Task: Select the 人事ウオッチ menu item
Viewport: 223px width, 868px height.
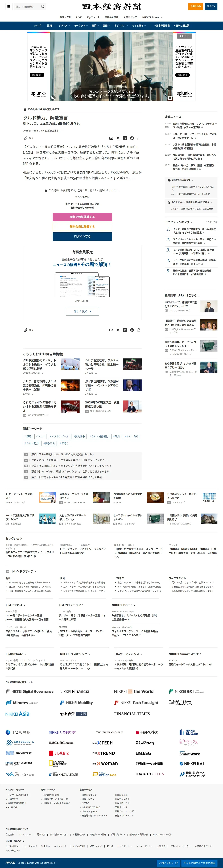Action: (x=130, y=17)
